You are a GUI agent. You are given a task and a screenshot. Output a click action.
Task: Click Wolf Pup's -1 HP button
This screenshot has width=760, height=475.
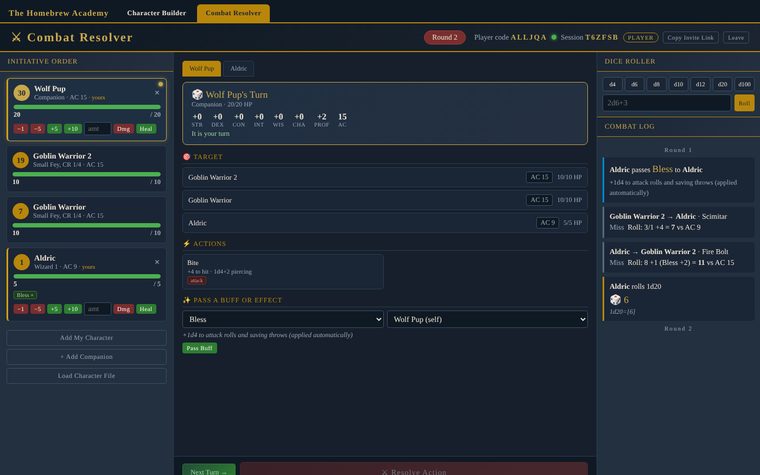tap(21, 129)
